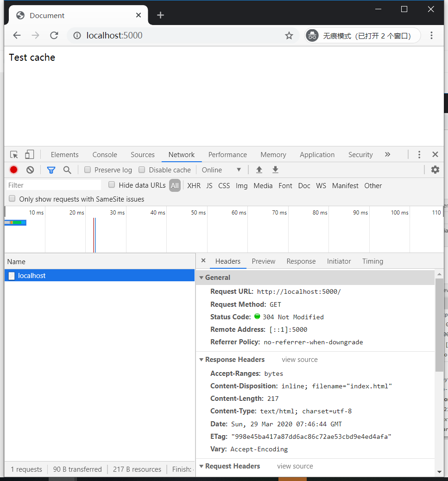Select the All filter type
The height and width of the screenshot is (481, 448).
coord(175,186)
